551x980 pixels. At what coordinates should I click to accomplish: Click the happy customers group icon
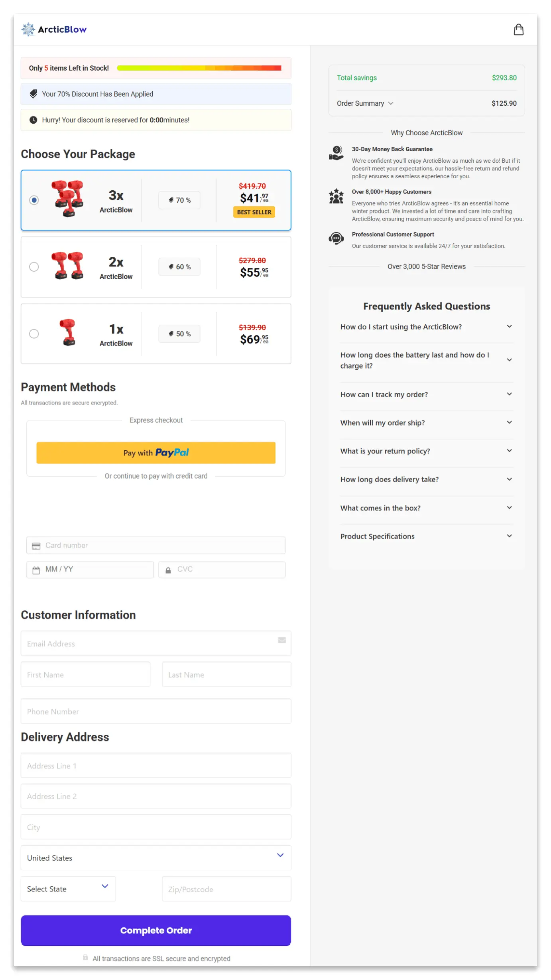(x=336, y=196)
